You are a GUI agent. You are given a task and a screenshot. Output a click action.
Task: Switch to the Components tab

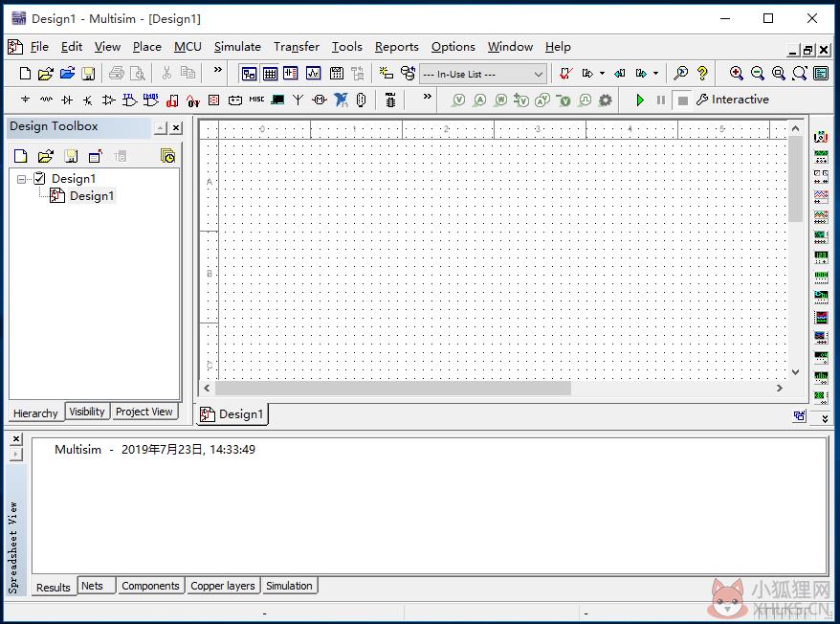pyautogui.click(x=150, y=586)
